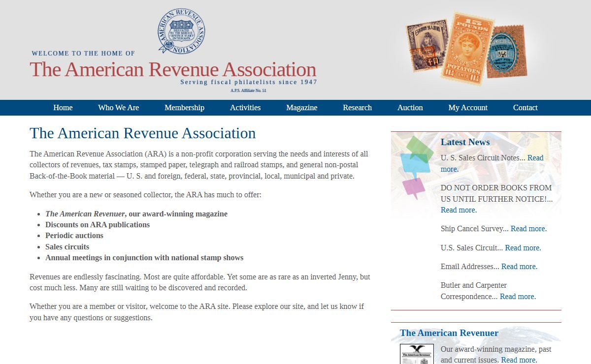Read more about Butler and Carpenter Correspondence
The image size is (591, 364).
[x=518, y=297]
